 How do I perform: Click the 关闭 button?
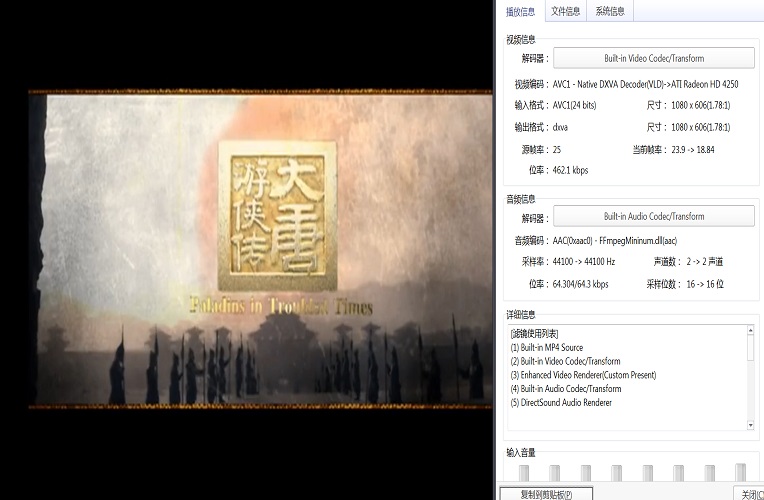pos(750,494)
